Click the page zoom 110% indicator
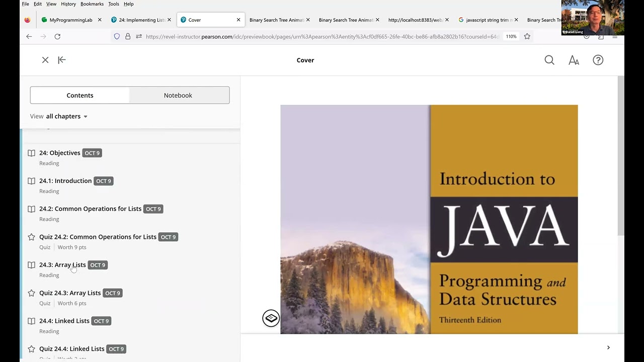The width and height of the screenshot is (644, 362). (x=511, y=36)
